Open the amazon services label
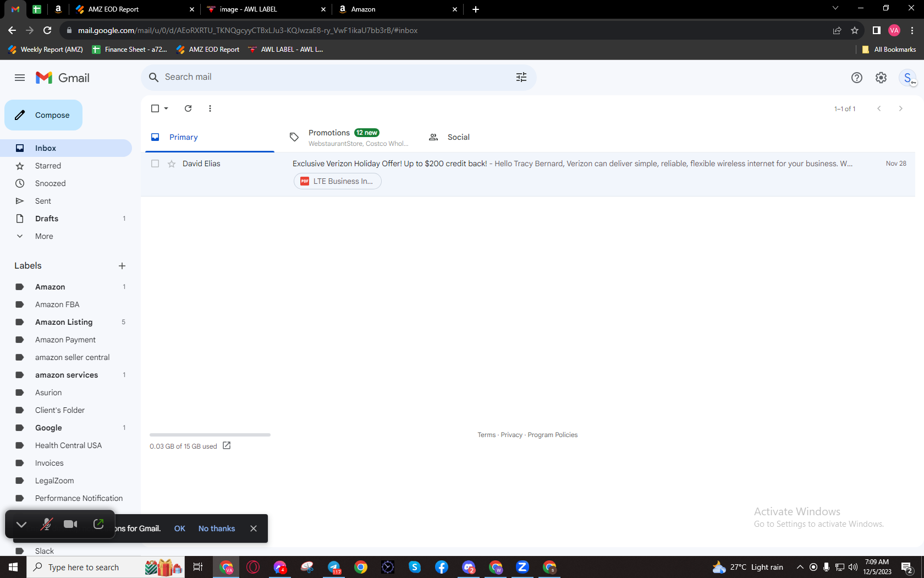The image size is (924, 578). pos(66,375)
